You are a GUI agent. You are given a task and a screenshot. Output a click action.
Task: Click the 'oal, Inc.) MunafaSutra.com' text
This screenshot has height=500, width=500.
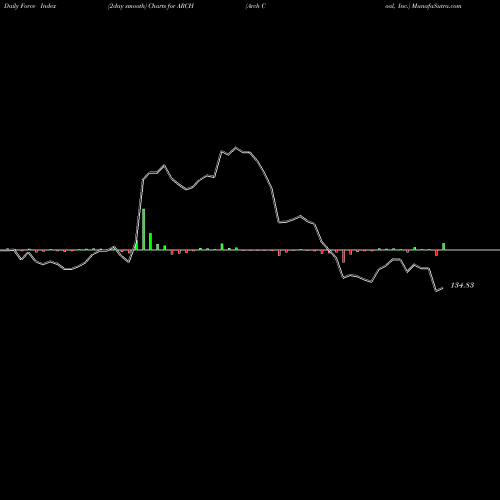click(x=423, y=6)
